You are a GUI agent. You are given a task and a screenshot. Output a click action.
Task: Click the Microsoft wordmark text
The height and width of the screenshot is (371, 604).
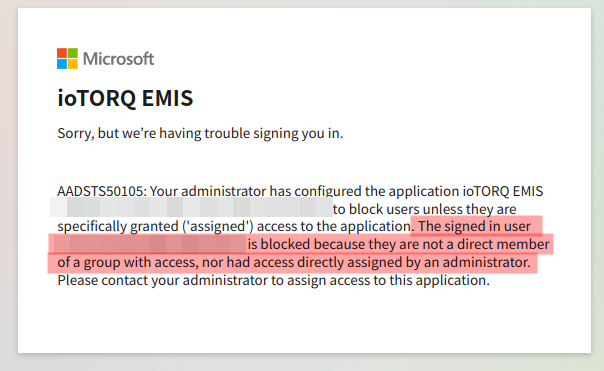(119, 59)
